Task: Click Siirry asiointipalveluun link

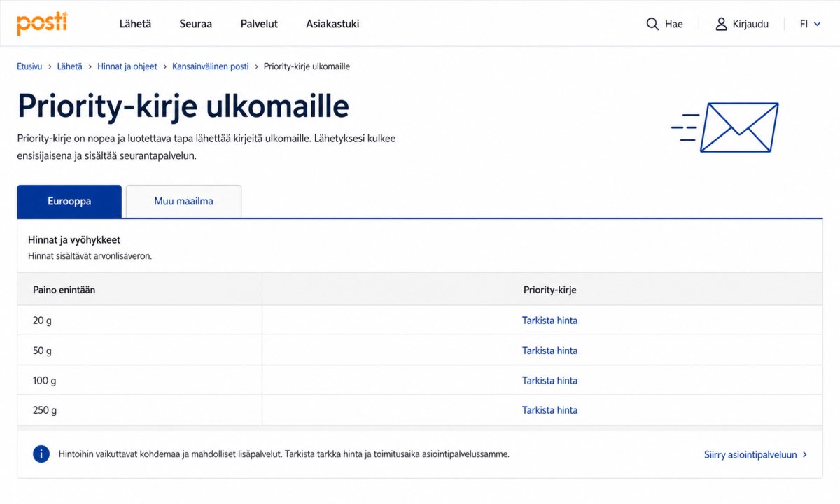Action: coord(755,455)
